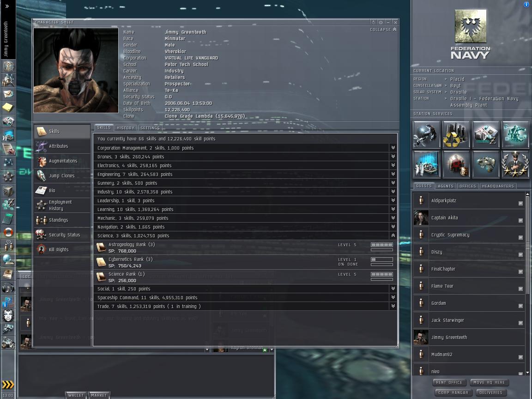Select the Skills tab
Screen dimensions: 532x399
(104, 127)
